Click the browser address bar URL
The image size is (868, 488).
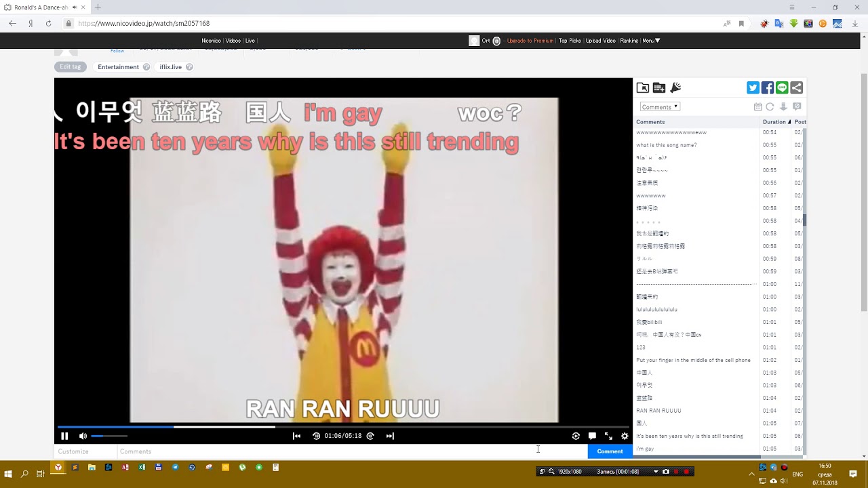tap(144, 23)
